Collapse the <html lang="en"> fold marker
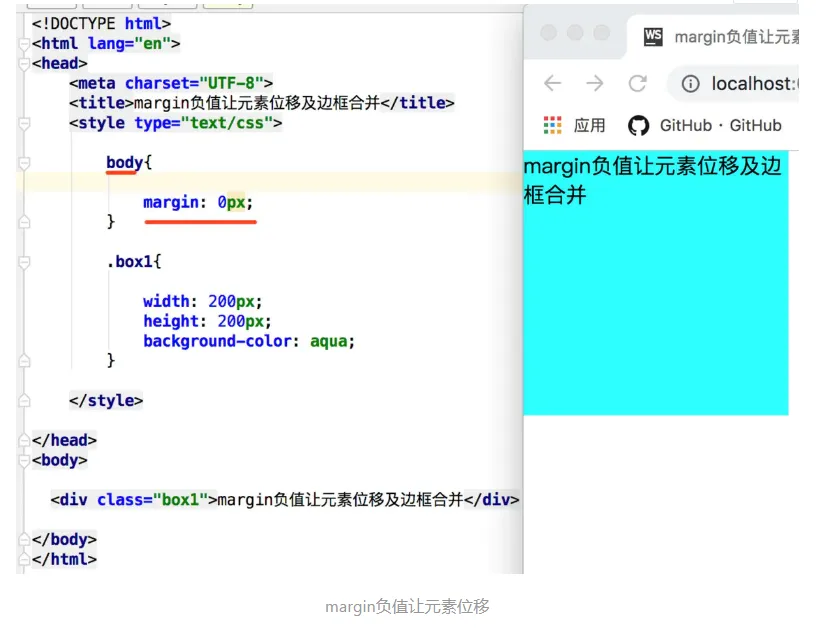 pyautogui.click(x=24, y=44)
